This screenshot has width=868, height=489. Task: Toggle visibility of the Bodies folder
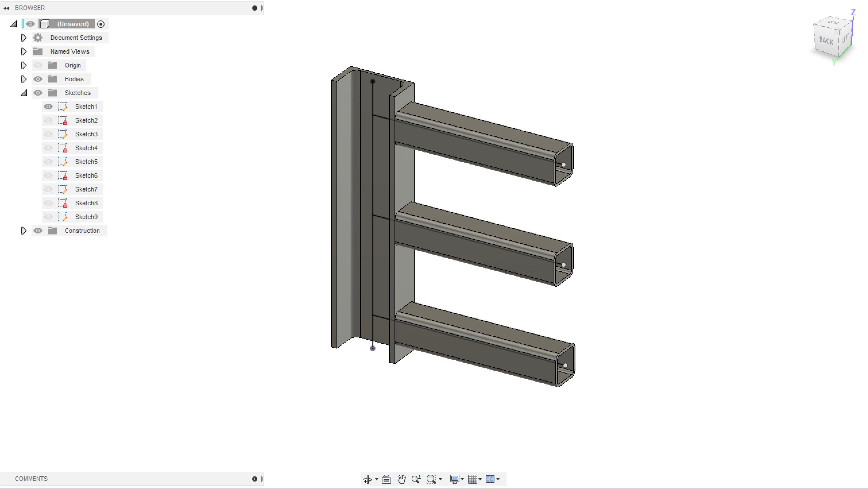point(38,79)
